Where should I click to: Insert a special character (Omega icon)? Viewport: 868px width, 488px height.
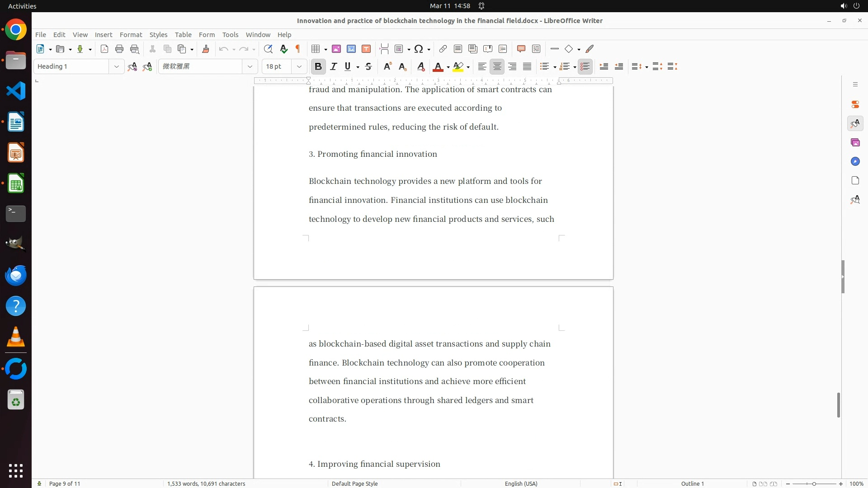pyautogui.click(x=419, y=49)
